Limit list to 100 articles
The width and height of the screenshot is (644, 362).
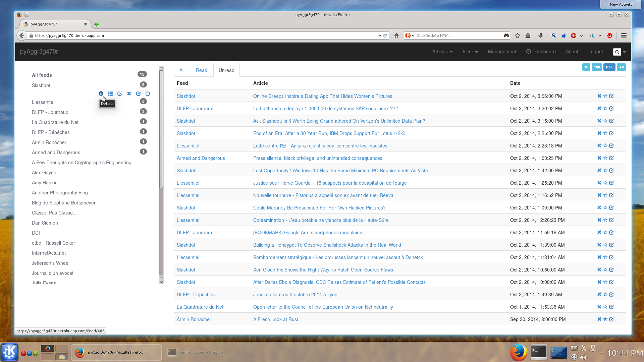tap(597, 67)
